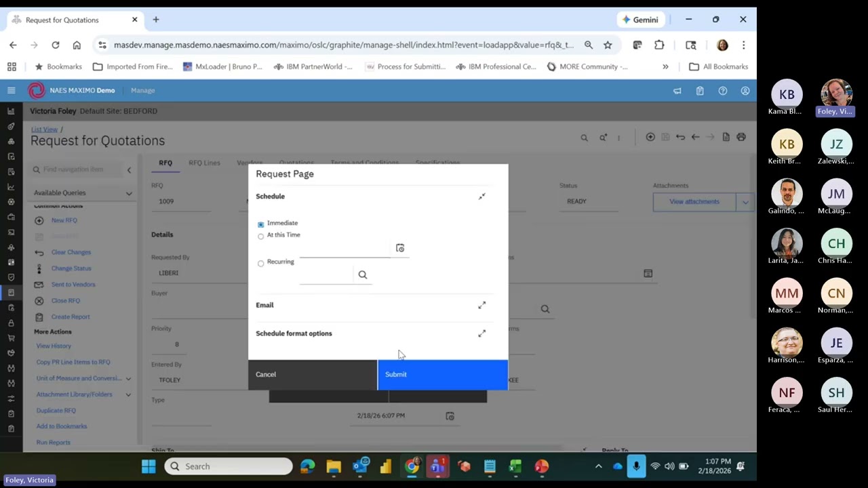Switch to the RFQ Lines tab
This screenshot has height=488, width=868.
pos(204,163)
